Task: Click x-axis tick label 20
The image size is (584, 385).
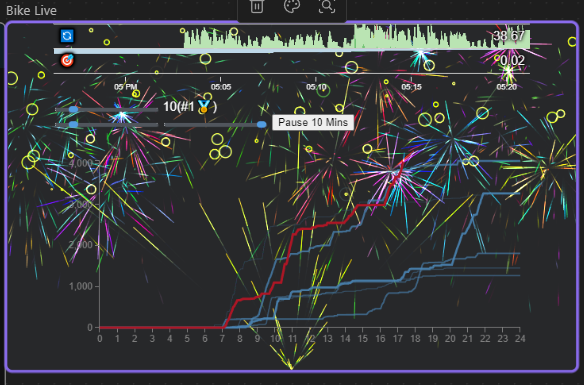Action: (x=450, y=338)
